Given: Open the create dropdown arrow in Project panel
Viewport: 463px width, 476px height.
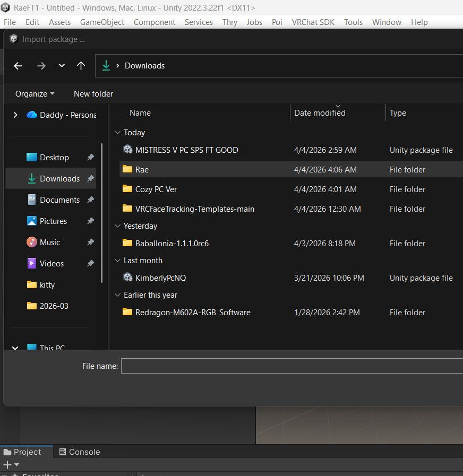Looking at the screenshot, I should click(16, 464).
